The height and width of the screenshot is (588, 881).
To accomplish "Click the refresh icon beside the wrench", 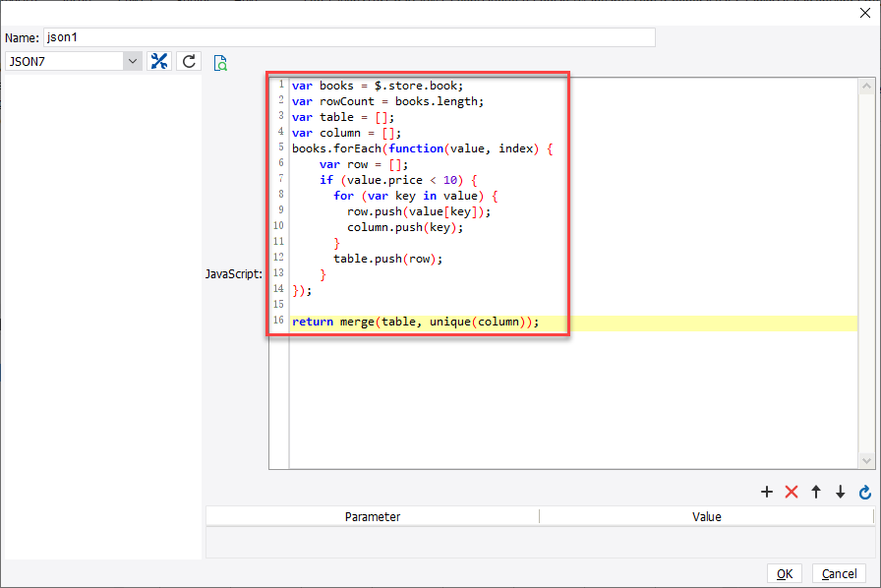I will (187, 60).
